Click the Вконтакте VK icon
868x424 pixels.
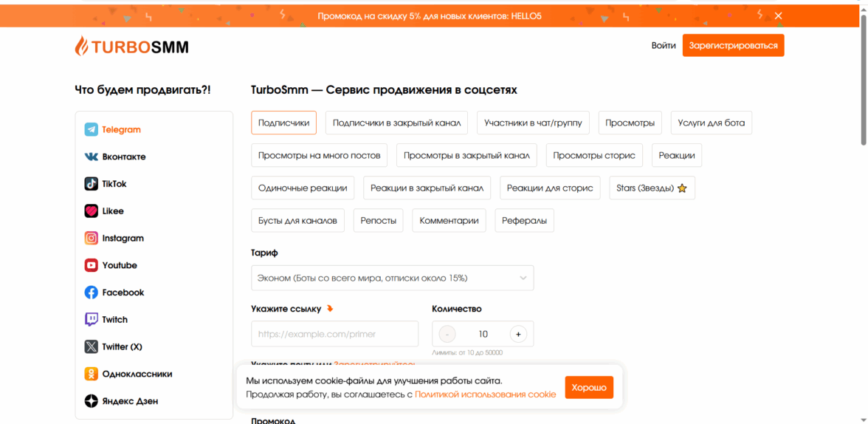point(92,157)
